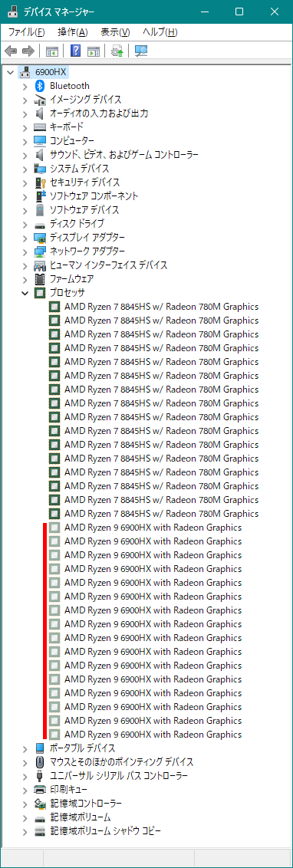Image resolution: width=293 pixels, height=868 pixels.
Task: Select the 記憶域ボリューム tree label
Action: pyautogui.click(x=81, y=817)
